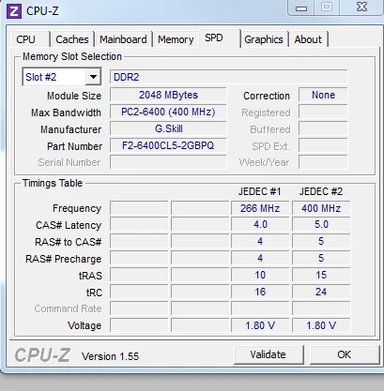This screenshot has width=384, height=391.
Task: Click the empty Registered field
Action: pos(323,112)
